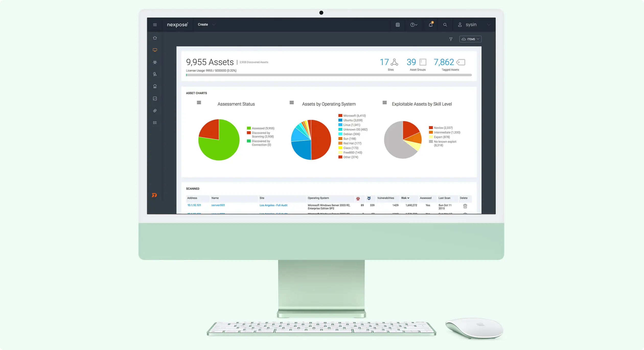The image size is (644, 350).
Task: Open the Nexpose logo icon in bottom sidebar
Action: tap(155, 195)
